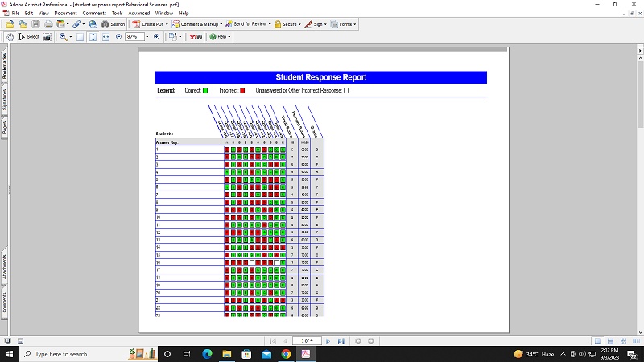
Task: Open the Comments side tab
Action: pyautogui.click(x=5, y=302)
